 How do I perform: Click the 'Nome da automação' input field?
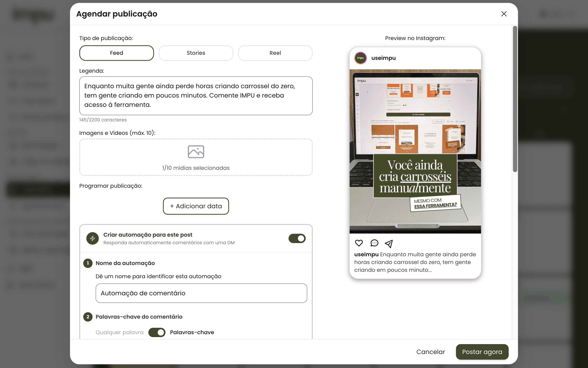pos(201,293)
